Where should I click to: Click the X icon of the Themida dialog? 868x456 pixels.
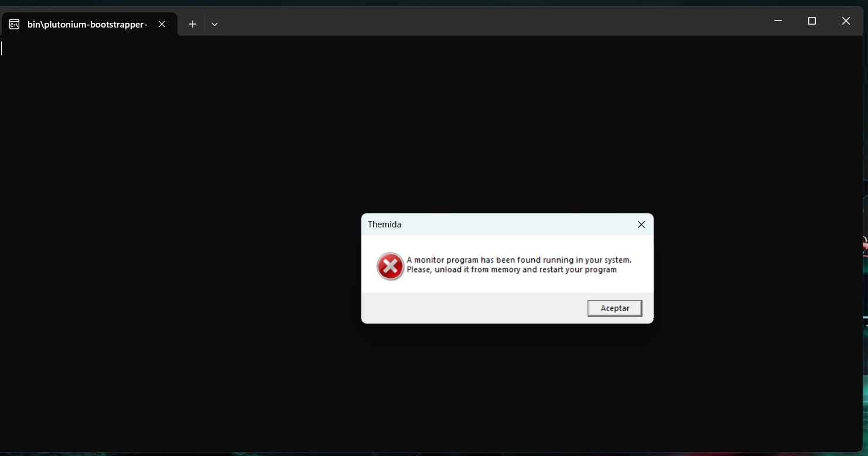tap(641, 224)
